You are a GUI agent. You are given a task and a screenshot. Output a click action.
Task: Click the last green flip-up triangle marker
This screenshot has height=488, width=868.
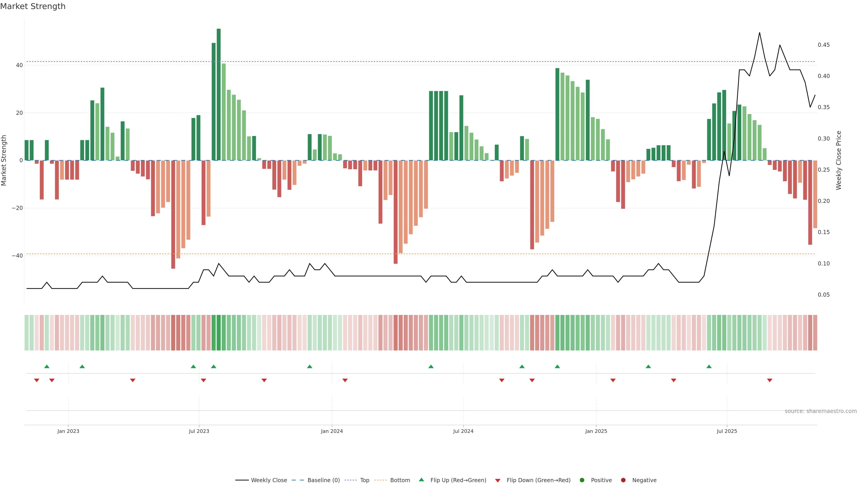709,366
